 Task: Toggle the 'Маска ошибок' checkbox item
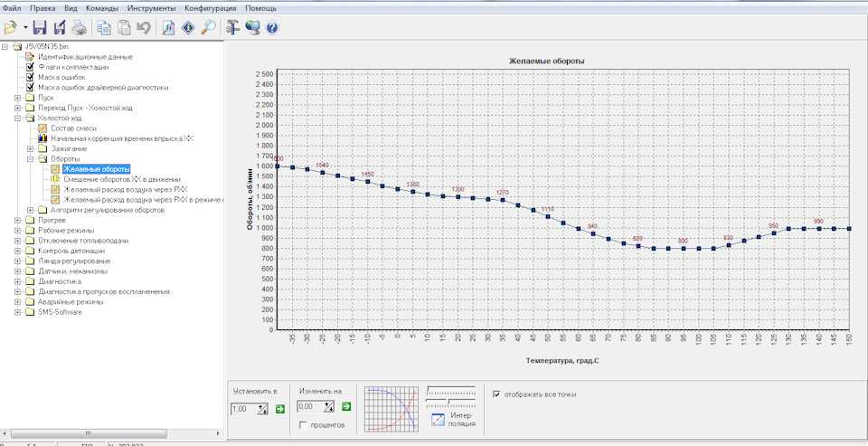[31, 77]
